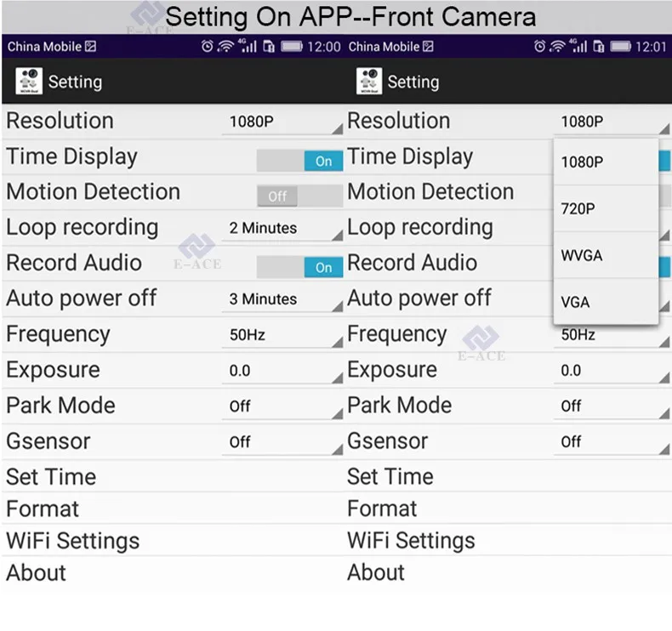Viewport: 672px width, 631px height.
Task: Tap the SIM icon after the left China Mobile label
Action: 90,47
